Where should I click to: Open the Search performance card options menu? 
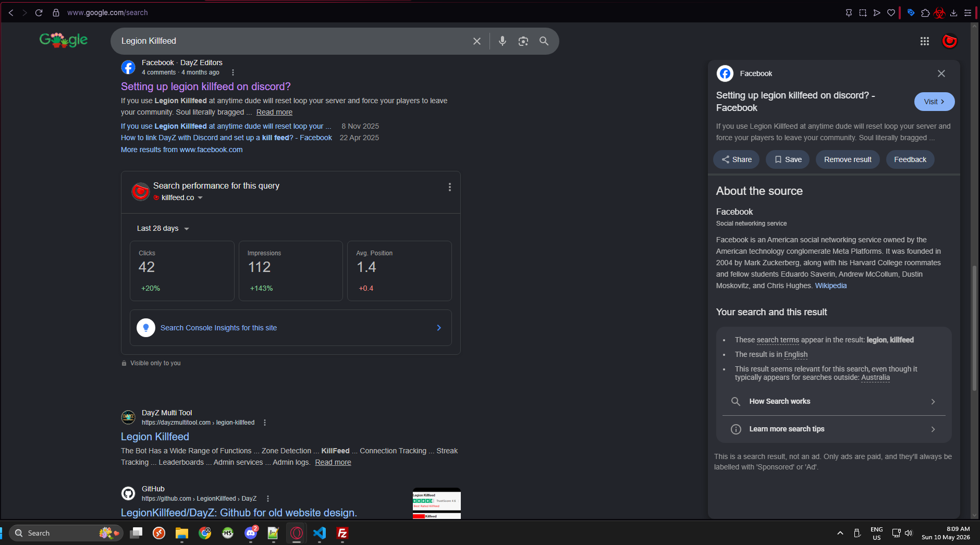pos(450,187)
